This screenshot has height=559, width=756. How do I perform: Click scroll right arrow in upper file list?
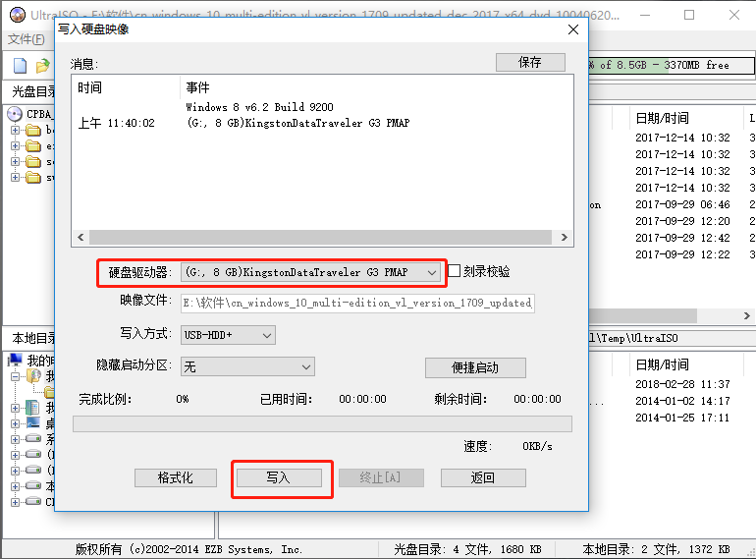(x=747, y=316)
